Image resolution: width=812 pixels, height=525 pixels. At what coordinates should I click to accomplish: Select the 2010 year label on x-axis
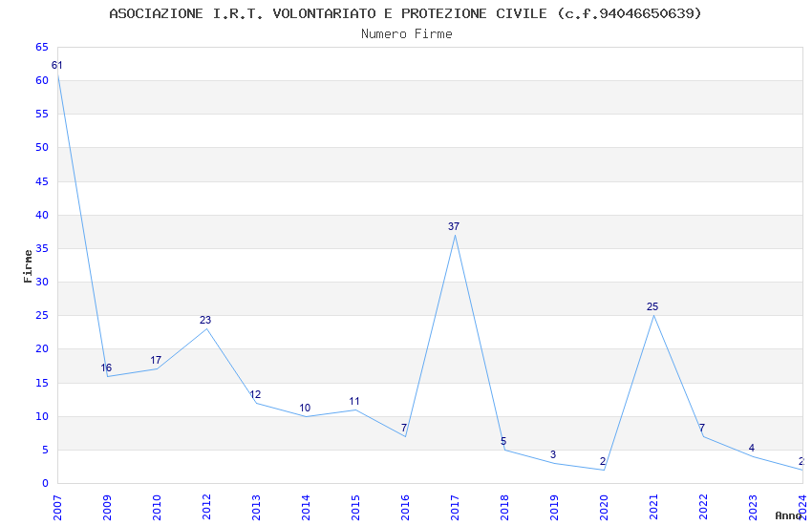(157, 508)
